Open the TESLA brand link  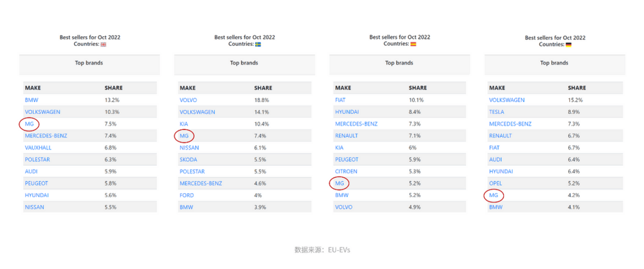pos(497,112)
